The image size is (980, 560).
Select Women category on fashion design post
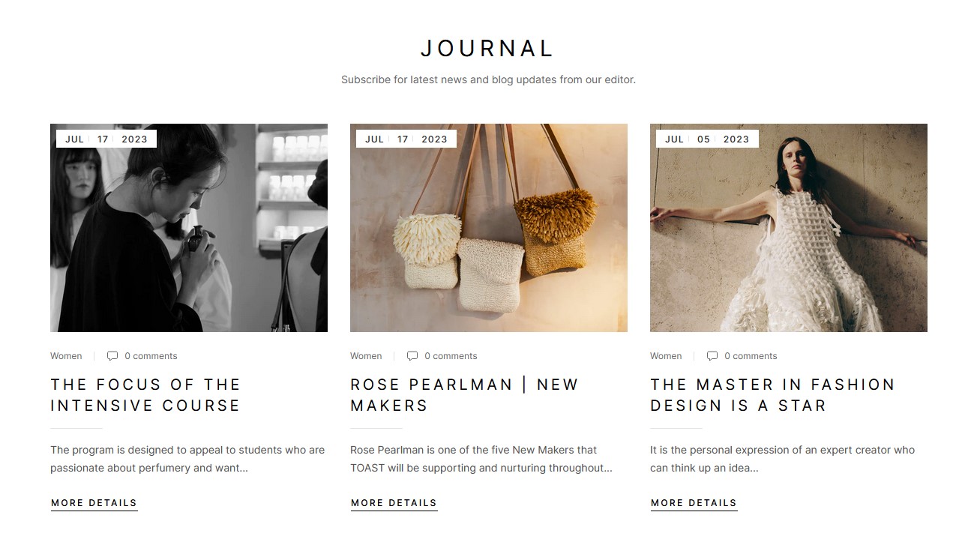coord(666,356)
